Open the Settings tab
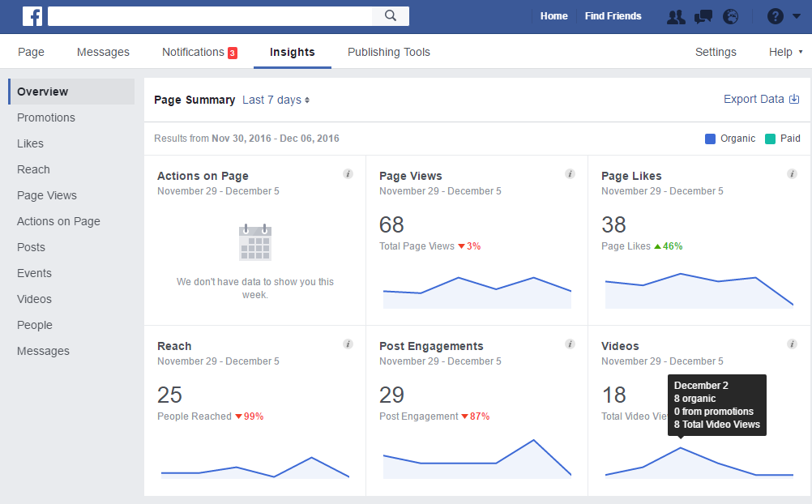The height and width of the screenshot is (504, 812). pyautogui.click(x=716, y=53)
